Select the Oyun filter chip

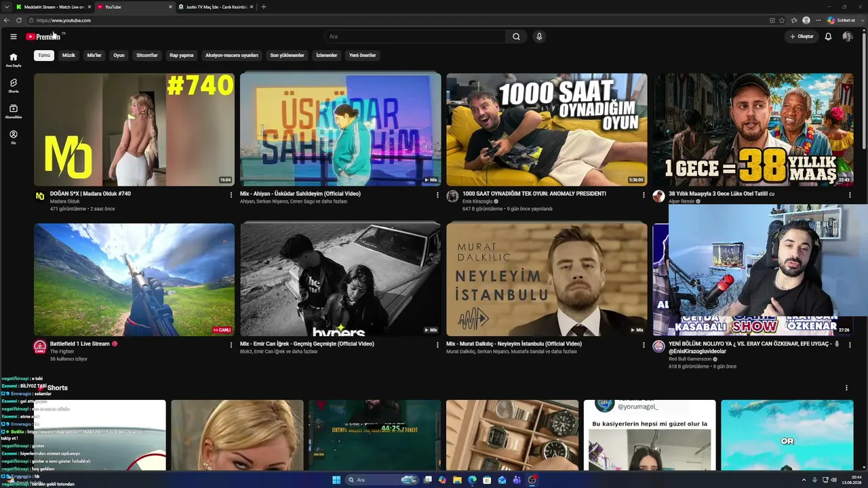tap(119, 56)
